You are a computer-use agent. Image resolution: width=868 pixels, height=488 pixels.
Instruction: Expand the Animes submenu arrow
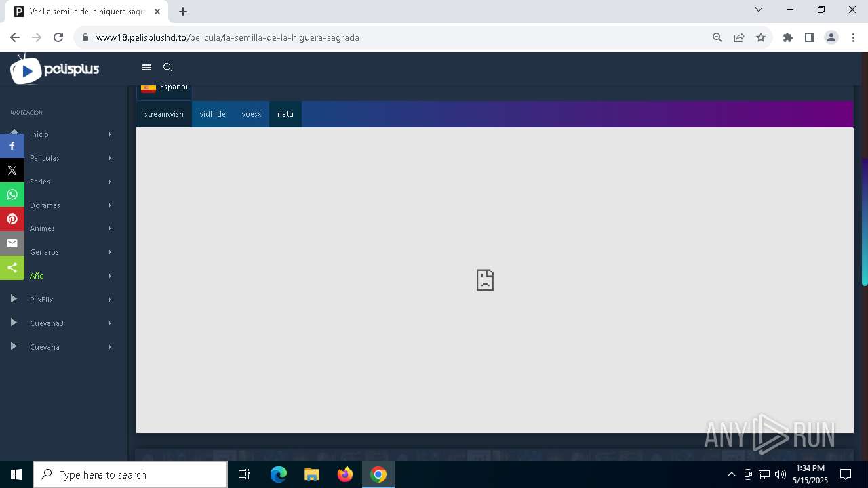pos(110,228)
